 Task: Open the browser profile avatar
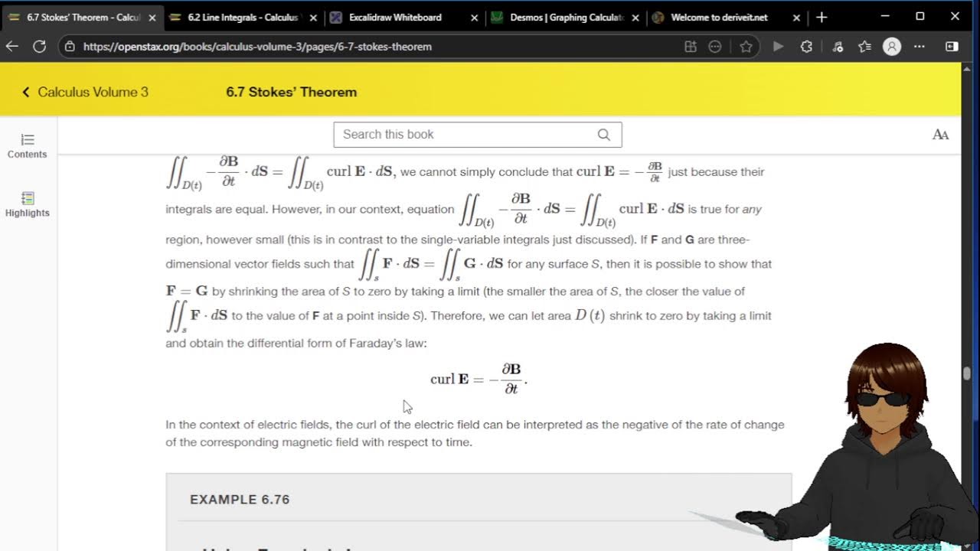(x=892, y=47)
